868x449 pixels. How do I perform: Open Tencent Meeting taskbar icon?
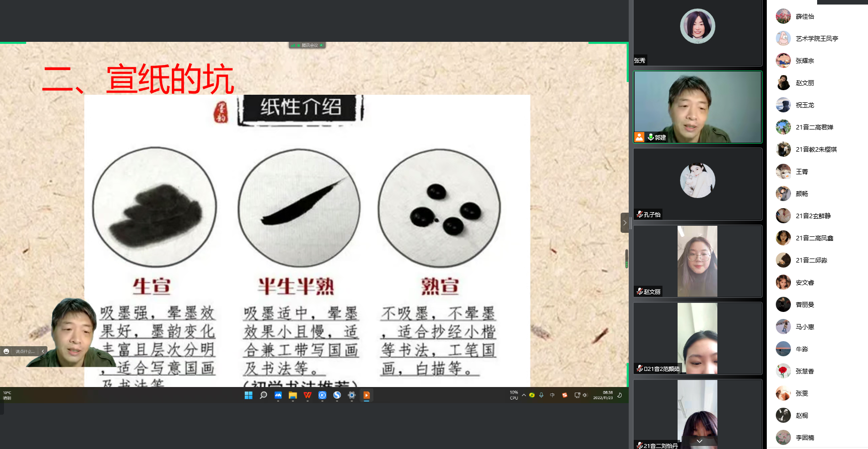point(278,396)
